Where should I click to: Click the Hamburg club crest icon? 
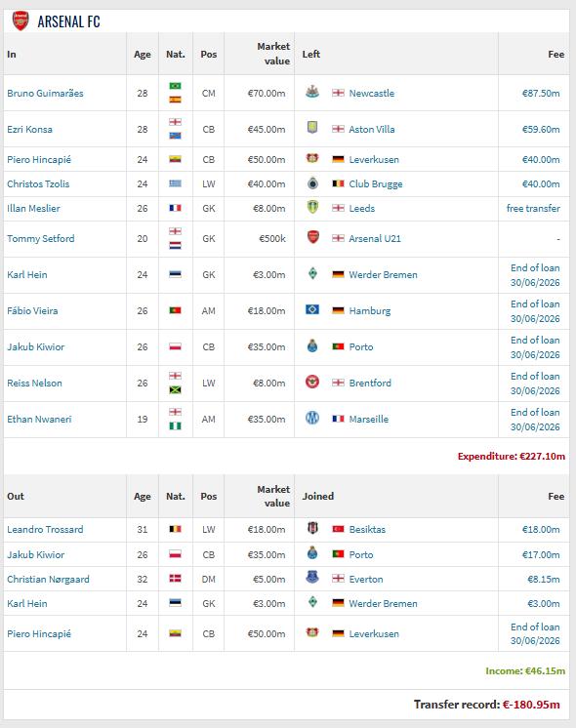[312, 309]
